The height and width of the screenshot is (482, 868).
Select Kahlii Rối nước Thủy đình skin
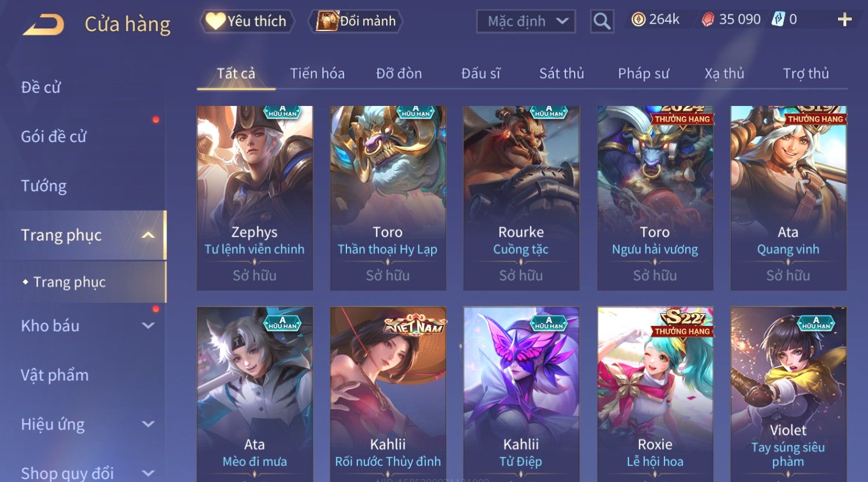(388, 394)
